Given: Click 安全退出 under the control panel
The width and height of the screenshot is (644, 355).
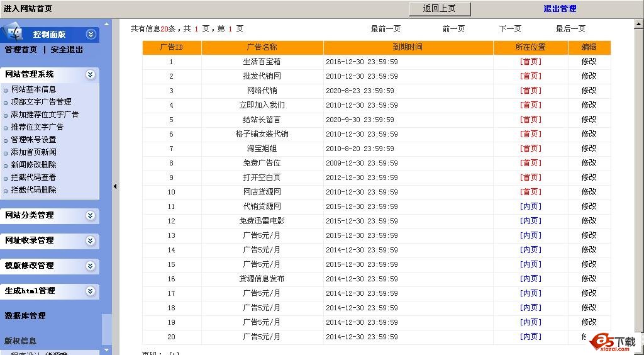Looking at the screenshot, I should click(67, 50).
